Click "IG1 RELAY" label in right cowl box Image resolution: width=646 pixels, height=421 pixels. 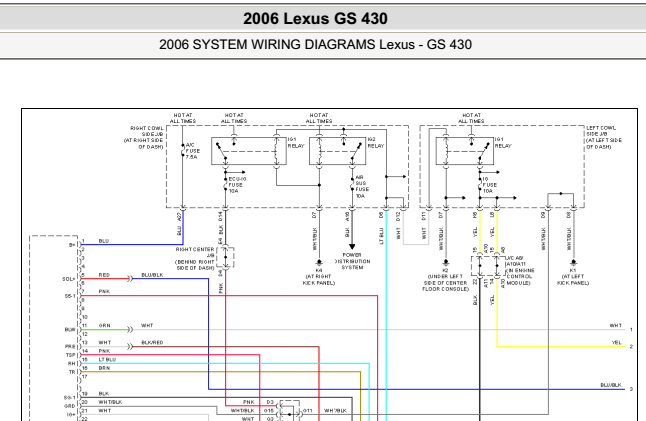tap(296, 143)
